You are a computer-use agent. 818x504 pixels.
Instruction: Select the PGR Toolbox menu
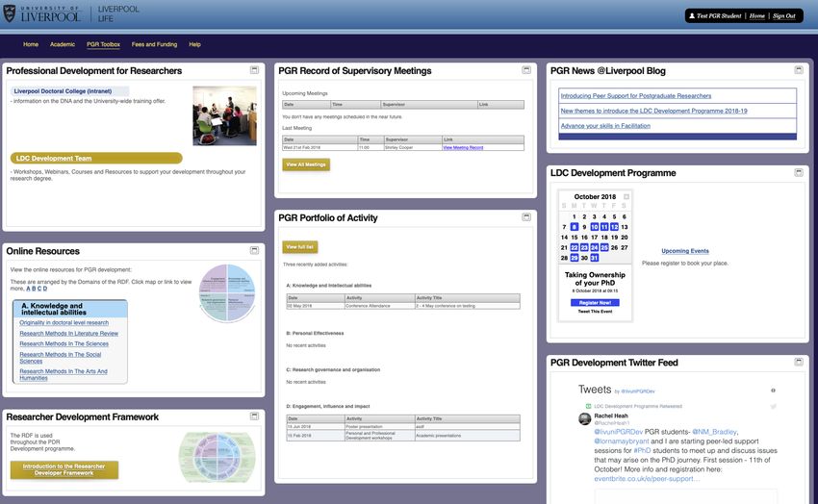[103, 44]
